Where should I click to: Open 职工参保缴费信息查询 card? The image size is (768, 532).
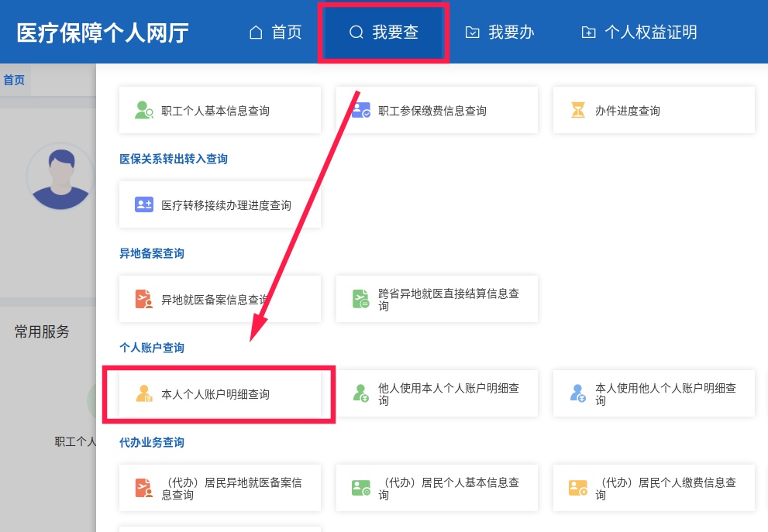coord(437,110)
